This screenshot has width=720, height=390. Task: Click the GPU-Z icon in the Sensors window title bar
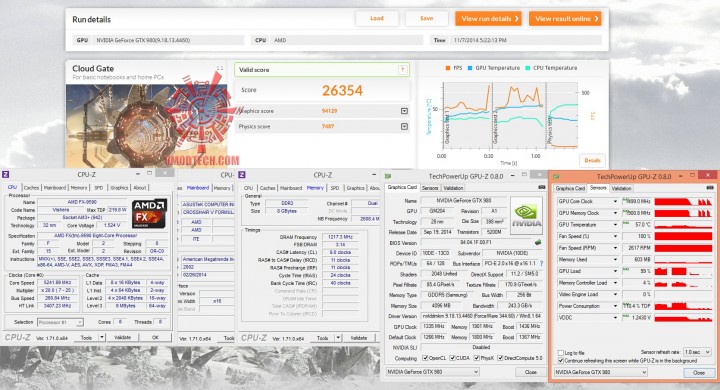pyautogui.click(x=556, y=176)
